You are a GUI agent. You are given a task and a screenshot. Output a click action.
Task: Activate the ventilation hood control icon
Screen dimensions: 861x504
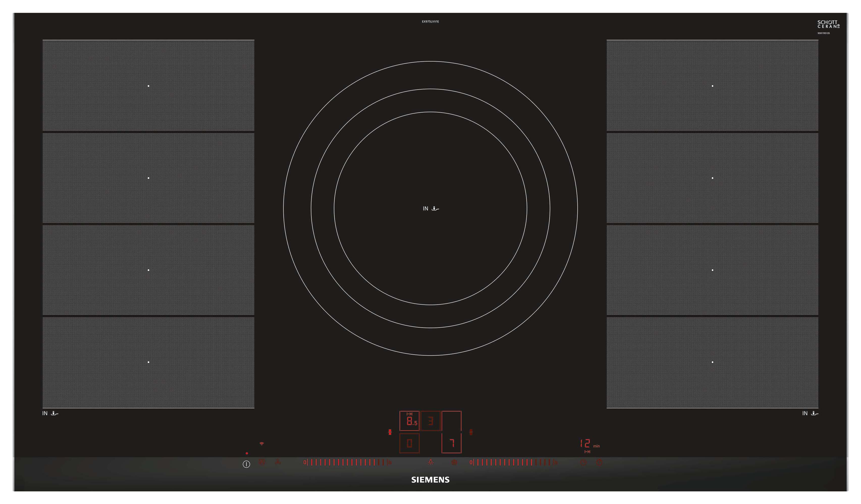pos(278,462)
